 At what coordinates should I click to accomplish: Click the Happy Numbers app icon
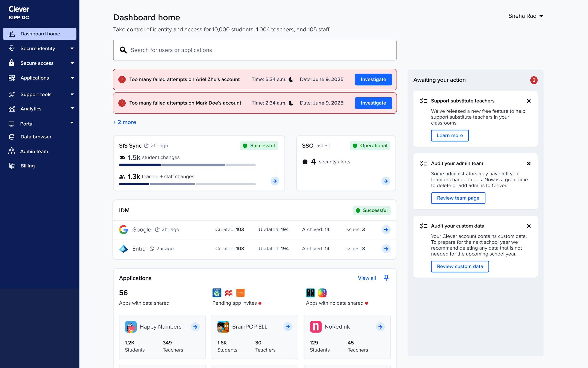click(131, 327)
